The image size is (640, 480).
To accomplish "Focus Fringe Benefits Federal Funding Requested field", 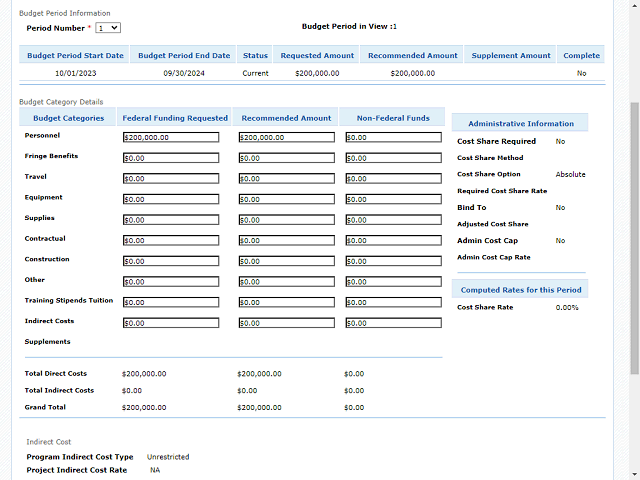I will point(171,158).
